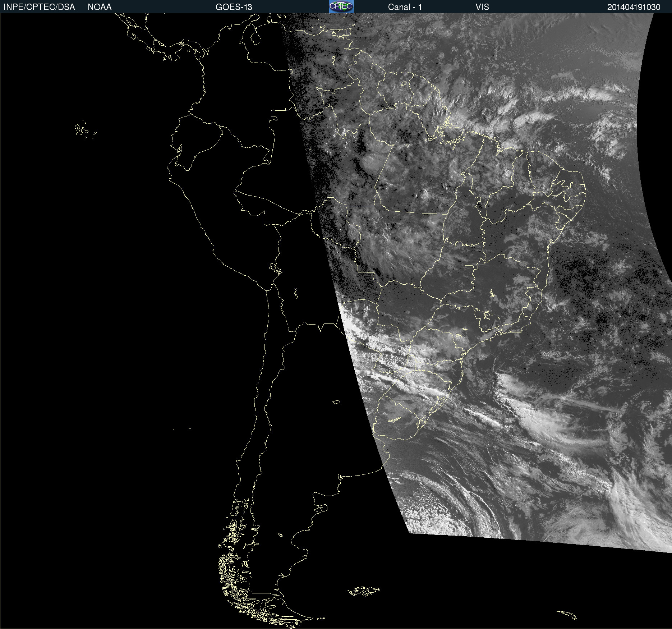This screenshot has width=672, height=629.
Task: Click the CPTEC logo in header
Action: (341, 6)
